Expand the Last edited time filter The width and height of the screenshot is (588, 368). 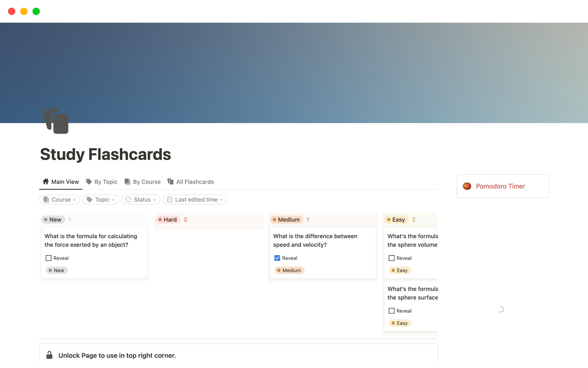tap(196, 199)
